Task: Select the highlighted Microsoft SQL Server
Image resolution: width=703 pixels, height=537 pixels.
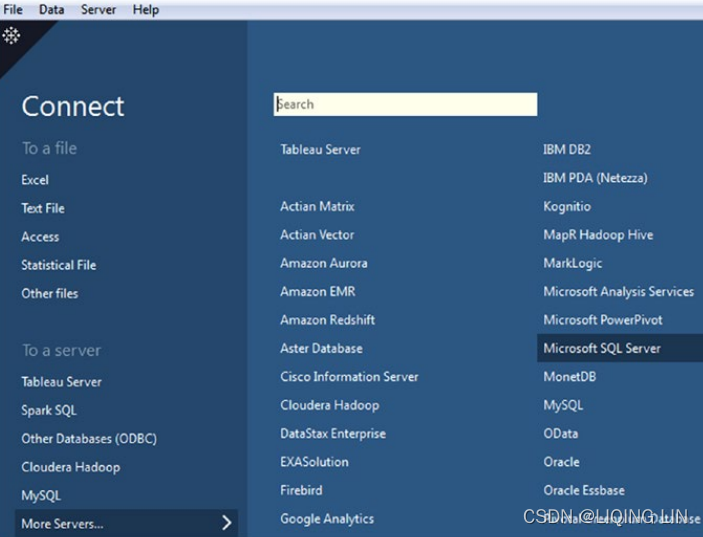Action: click(620, 348)
